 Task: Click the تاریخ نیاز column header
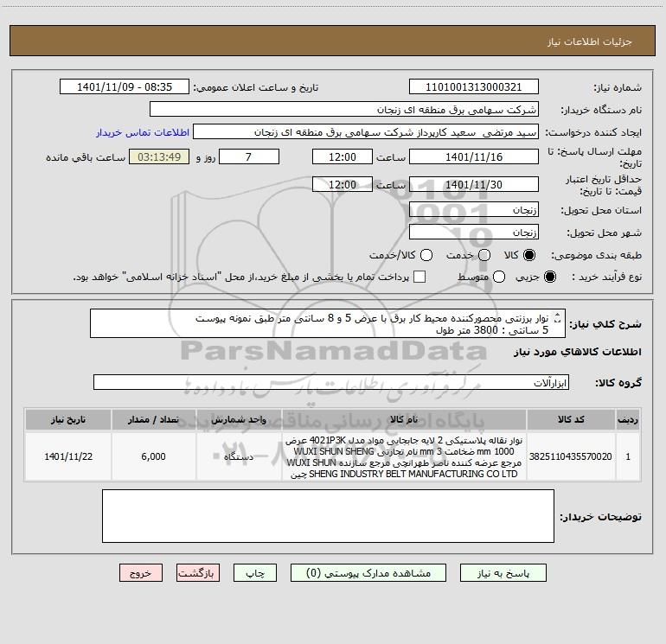click(68, 419)
